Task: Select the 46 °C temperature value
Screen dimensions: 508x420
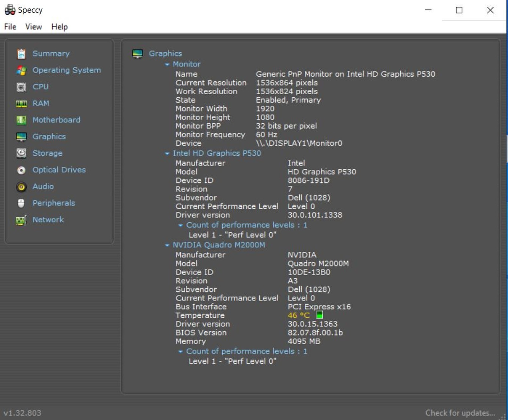Action: 299,315
